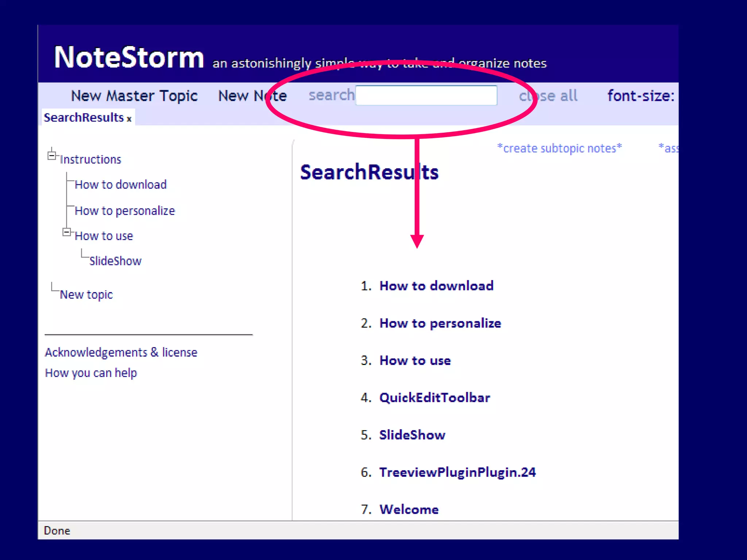The height and width of the screenshot is (560, 747).
Task: Click New Note in the toolbar
Action: tap(252, 96)
